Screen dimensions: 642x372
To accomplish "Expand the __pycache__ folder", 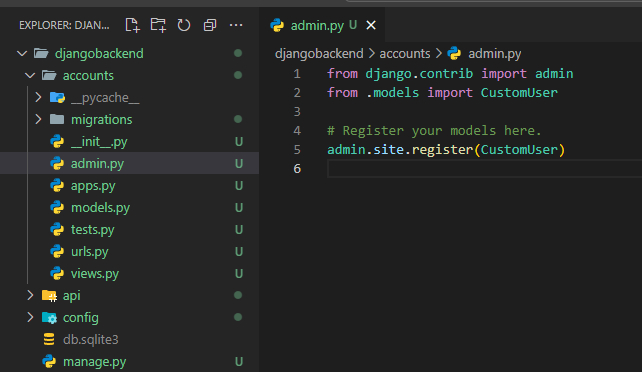I will point(38,97).
